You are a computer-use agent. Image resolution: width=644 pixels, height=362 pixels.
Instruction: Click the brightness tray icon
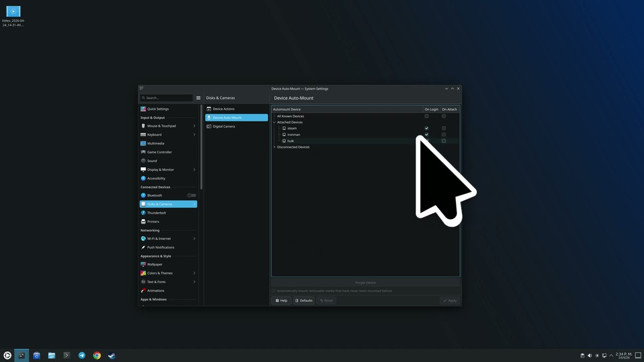coord(597,355)
